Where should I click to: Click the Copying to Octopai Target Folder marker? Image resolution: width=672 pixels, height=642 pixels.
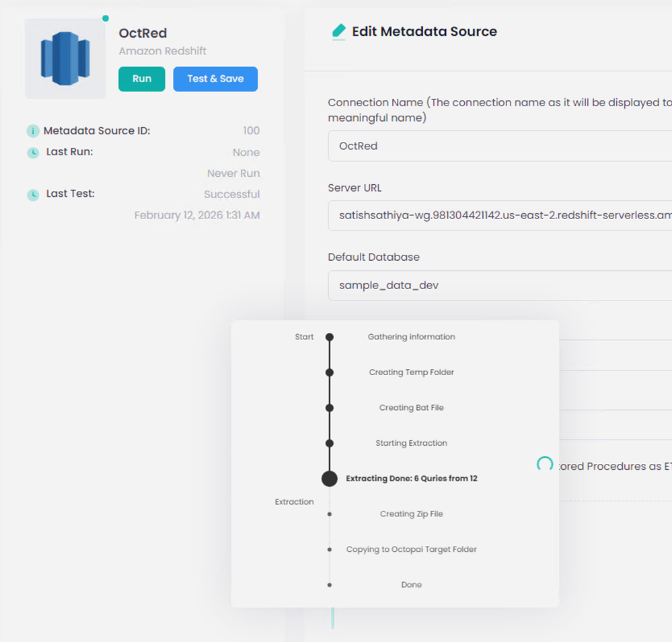click(x=329, y=549)
